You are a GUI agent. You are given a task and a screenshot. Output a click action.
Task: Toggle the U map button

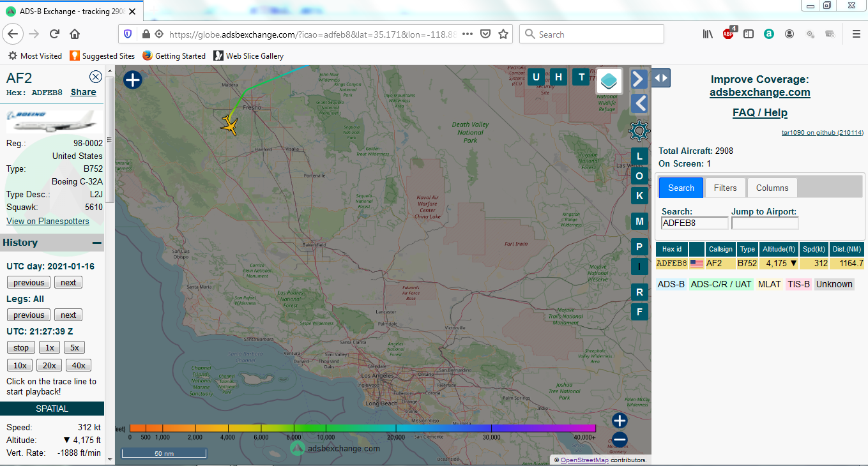point(536,78)
